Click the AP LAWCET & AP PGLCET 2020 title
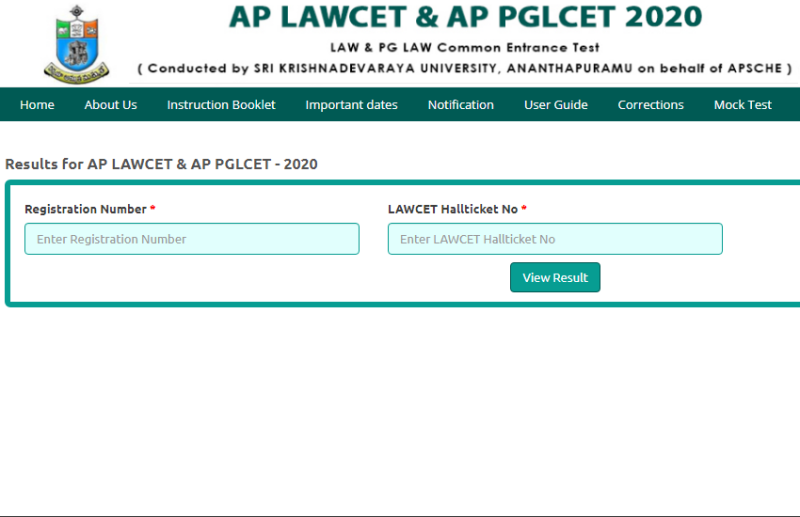 (x=465, y=17)
